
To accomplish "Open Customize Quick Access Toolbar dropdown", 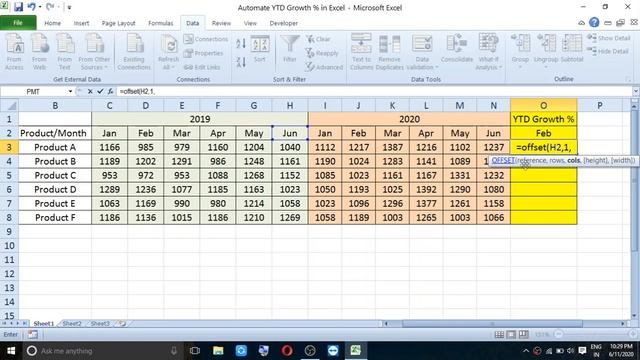I will click(69, 7).
